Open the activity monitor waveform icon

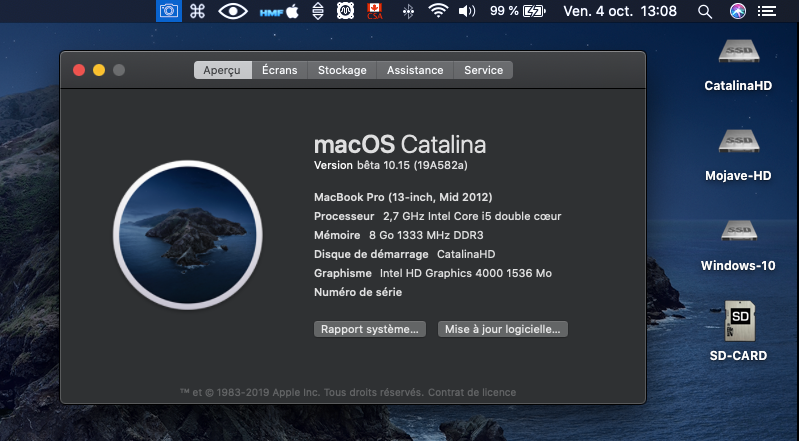345,11
